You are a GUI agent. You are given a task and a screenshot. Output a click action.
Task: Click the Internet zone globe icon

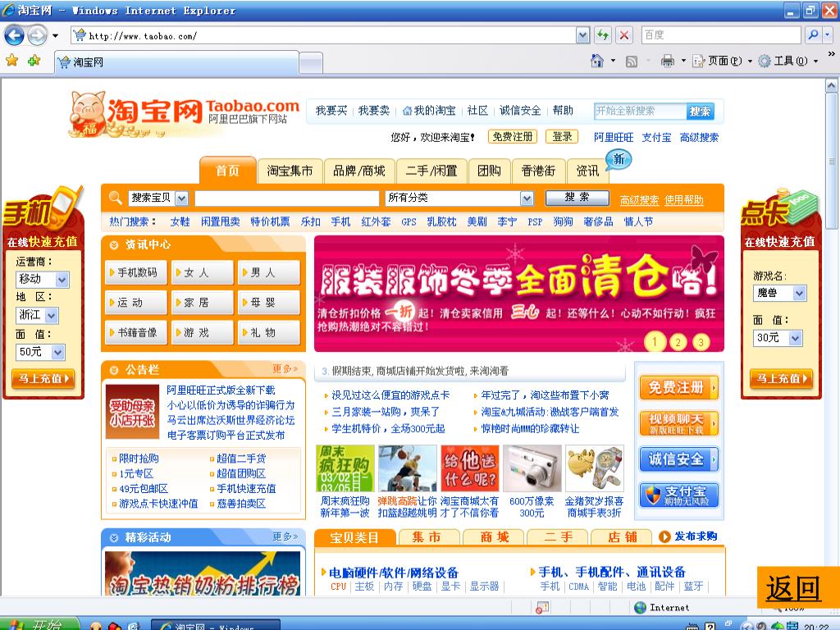[640, 608]
